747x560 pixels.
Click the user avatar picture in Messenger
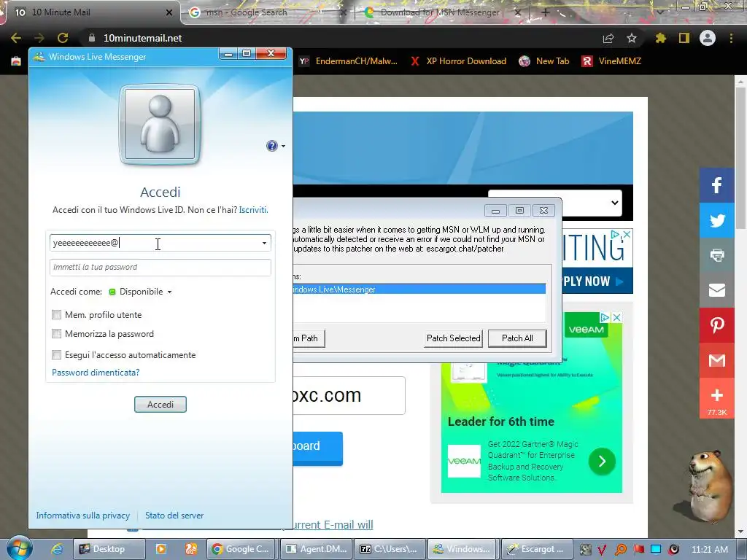pyautogui.click(x=160, y=125)
